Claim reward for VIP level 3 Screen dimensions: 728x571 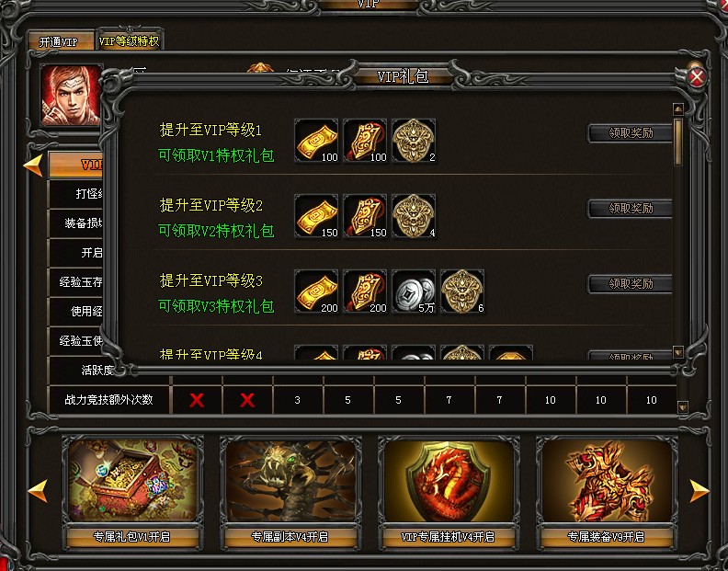pos(630,284)
